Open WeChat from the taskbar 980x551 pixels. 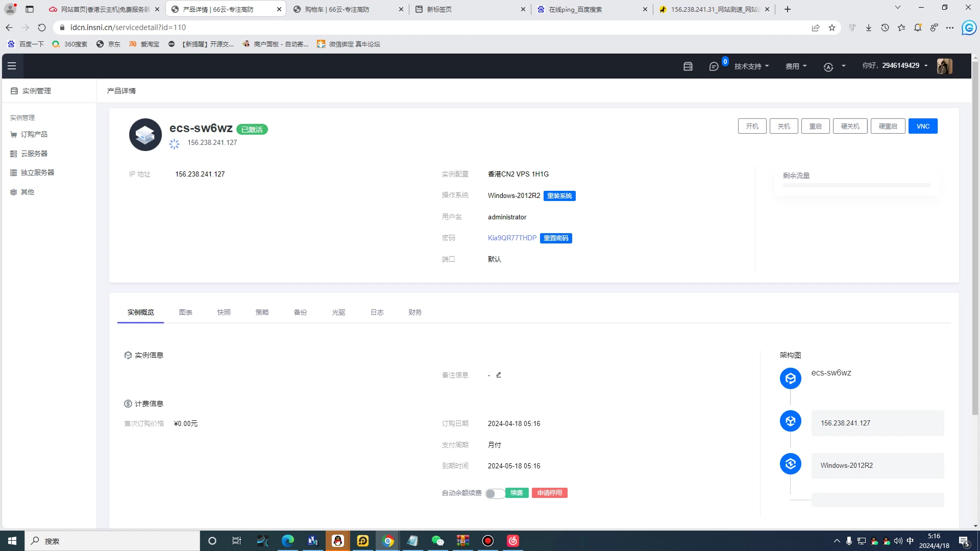[x=437, y=541]
